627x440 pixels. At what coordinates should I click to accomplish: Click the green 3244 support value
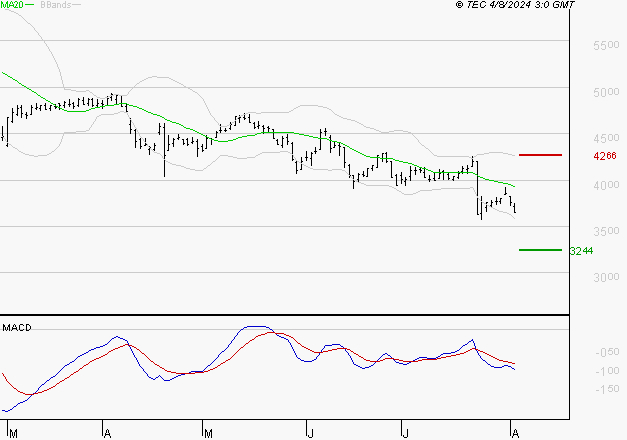point(581,251)
